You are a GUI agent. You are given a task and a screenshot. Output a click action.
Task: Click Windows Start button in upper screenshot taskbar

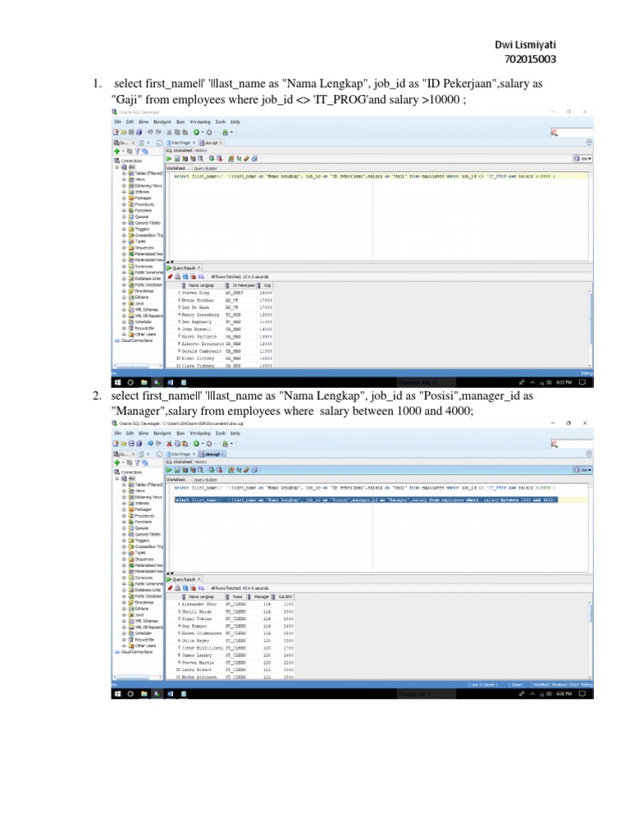coord(116,382)
